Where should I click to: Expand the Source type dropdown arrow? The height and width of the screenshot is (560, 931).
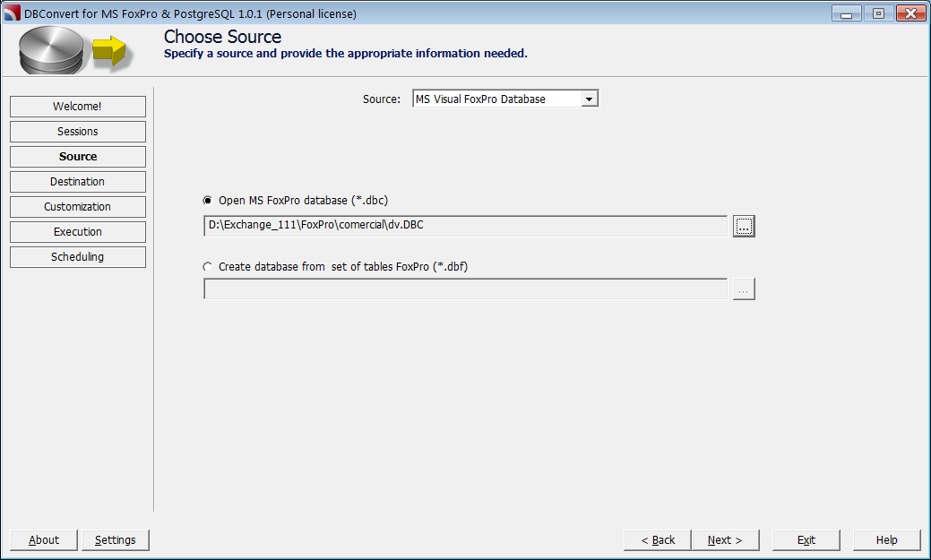pyautogui.click(x=589, y=99)
